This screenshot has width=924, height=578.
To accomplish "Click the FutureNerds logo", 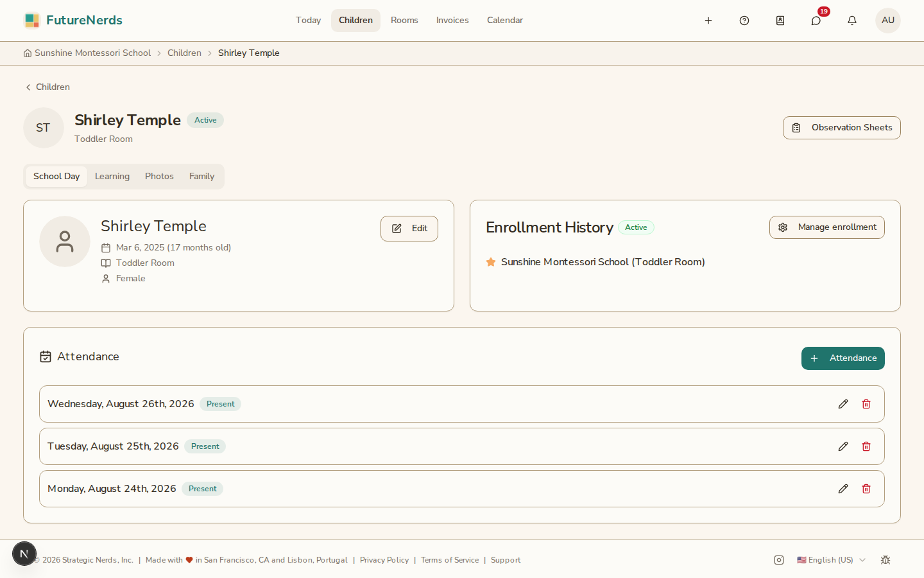I will click(x=73, y=21).
